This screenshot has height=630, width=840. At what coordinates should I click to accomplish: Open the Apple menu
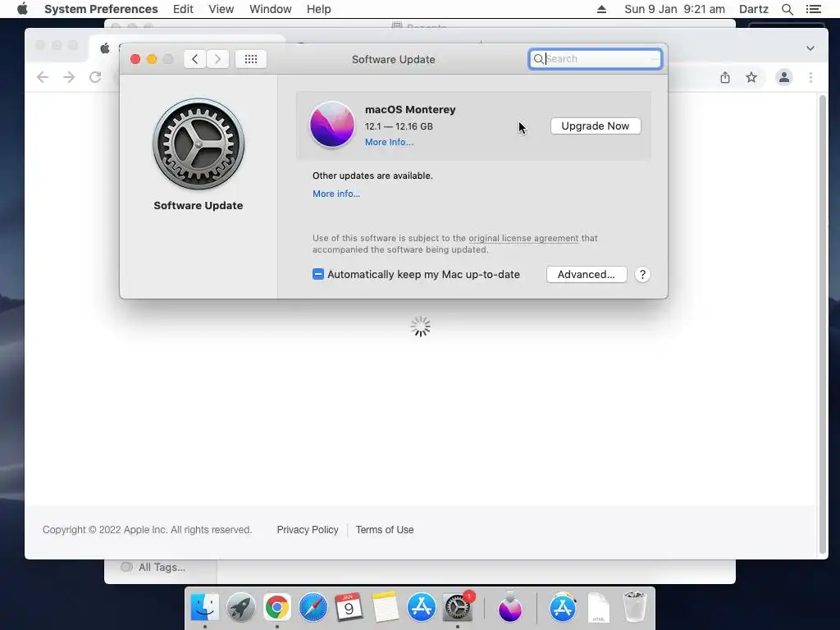(x=22, y=9)
